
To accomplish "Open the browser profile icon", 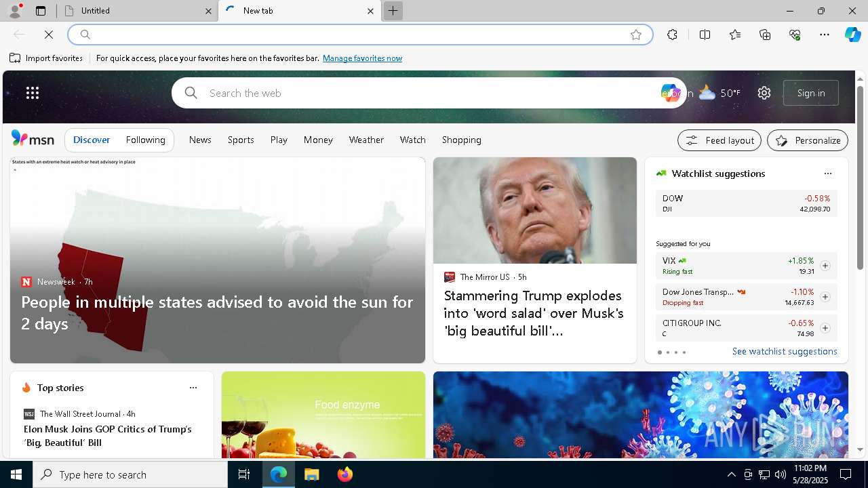I will tap(14, 11).
